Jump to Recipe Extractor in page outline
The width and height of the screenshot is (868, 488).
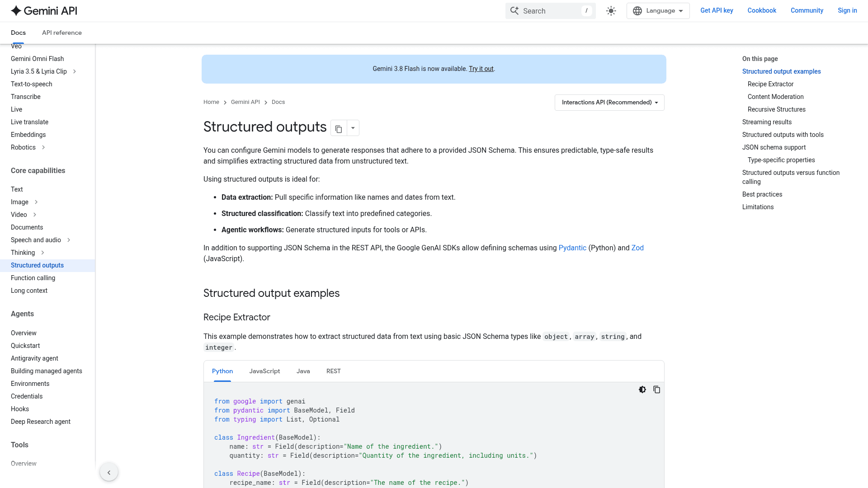pos(771,84)
